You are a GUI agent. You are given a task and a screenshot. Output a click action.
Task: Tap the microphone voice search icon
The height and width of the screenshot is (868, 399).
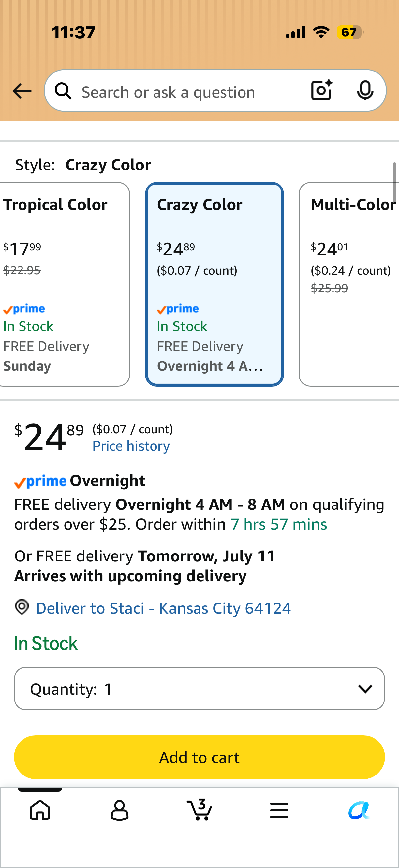click(365, 90)
